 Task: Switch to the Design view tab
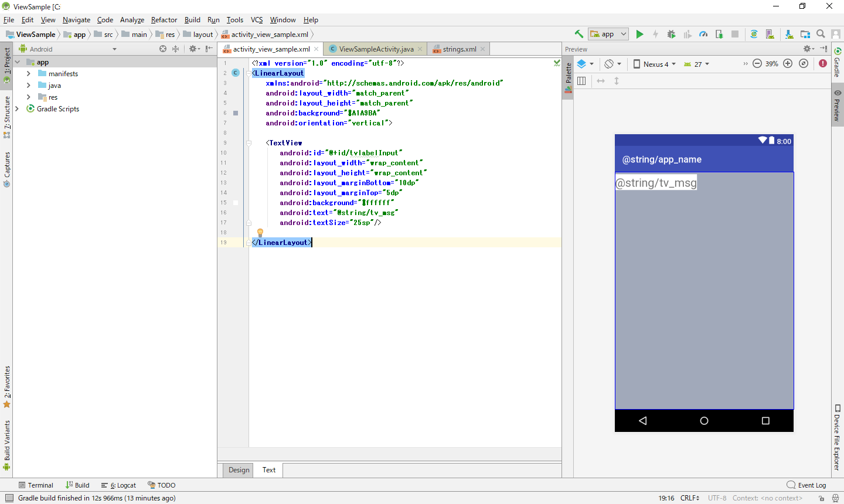pyautogui.click(x=239, y=470)
